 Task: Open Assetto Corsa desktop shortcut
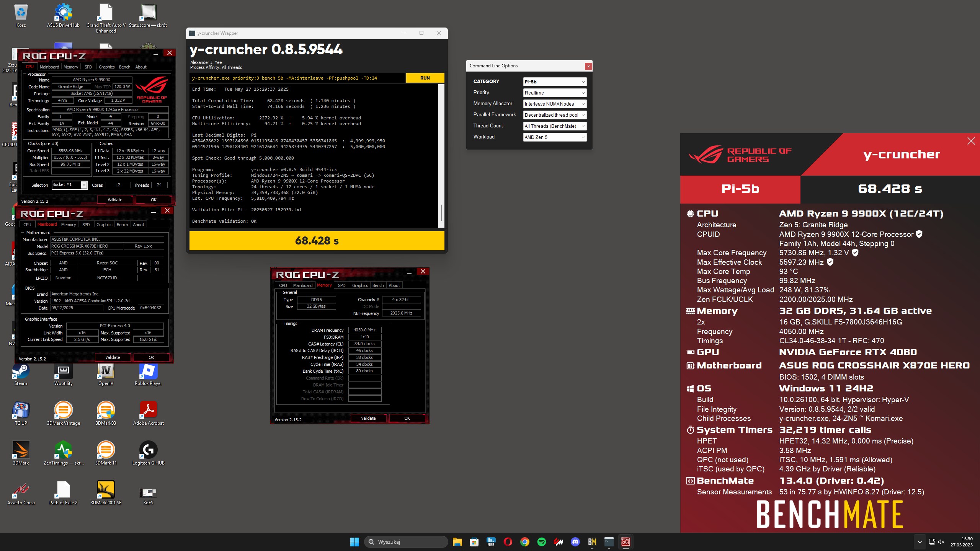point(21,494)
